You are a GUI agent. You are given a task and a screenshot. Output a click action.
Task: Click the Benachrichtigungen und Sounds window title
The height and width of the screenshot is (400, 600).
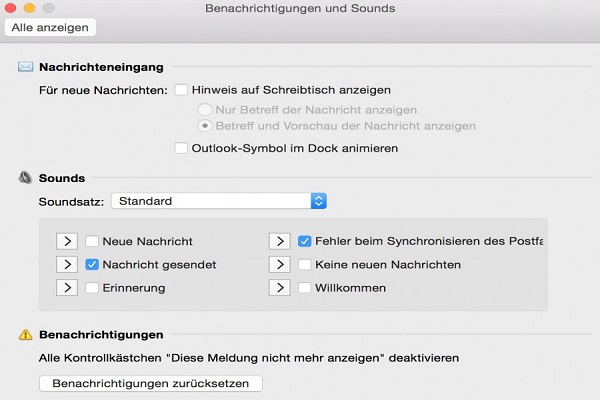300,8
